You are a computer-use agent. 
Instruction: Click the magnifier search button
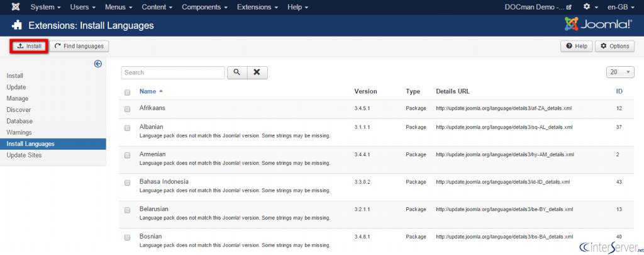tap(237, 72)
